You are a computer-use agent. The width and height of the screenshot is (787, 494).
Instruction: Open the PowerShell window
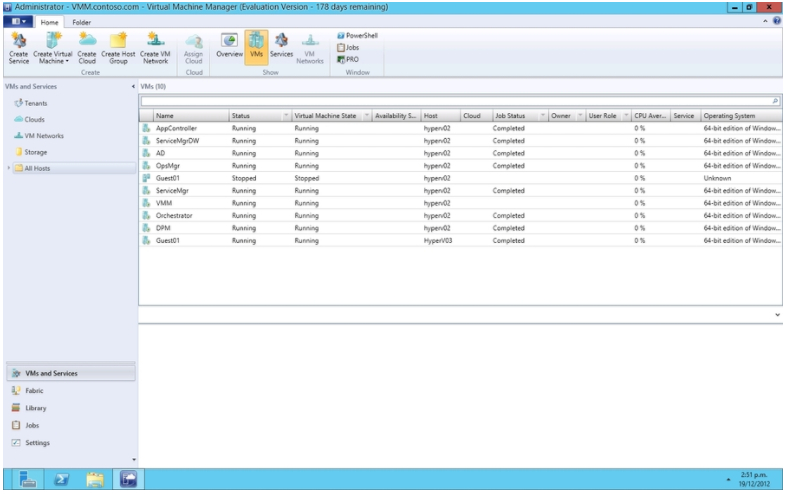[357, 36]
